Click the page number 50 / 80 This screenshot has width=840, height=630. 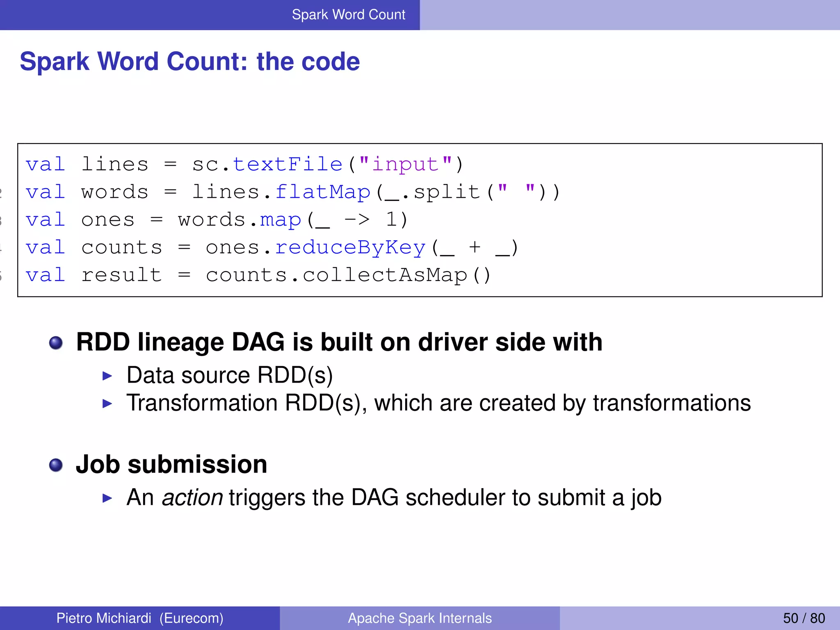[x=803, y=618]
